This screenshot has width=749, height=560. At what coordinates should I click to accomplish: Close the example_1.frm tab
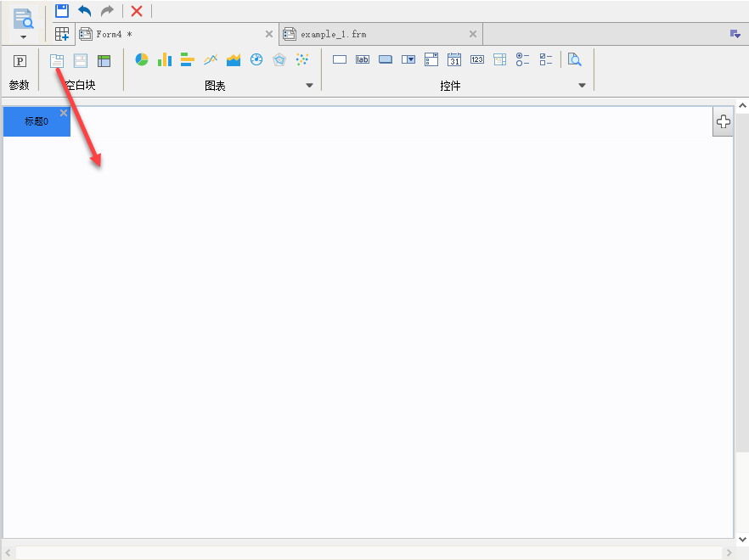(473, 34)
